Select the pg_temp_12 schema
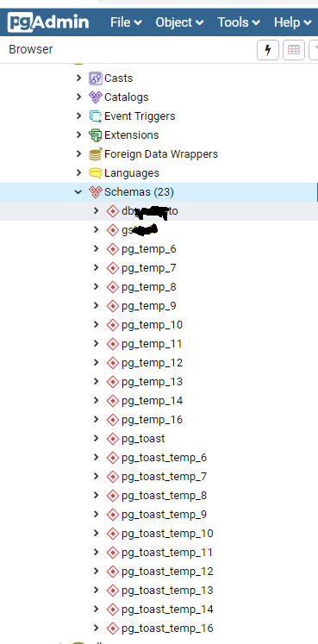Image resolution: width=318 pixels, height=644 pixels. tap(153, 363)
